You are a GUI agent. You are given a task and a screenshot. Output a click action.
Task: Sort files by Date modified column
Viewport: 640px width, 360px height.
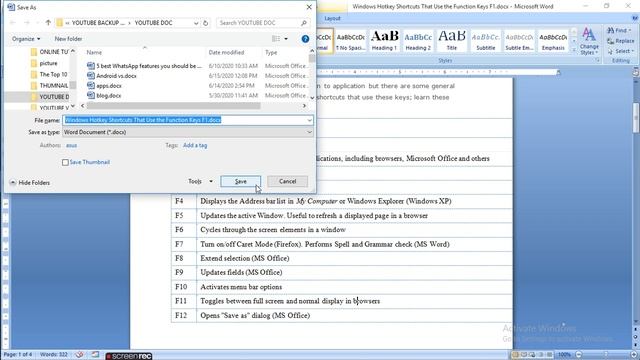[x=226, y=52]
